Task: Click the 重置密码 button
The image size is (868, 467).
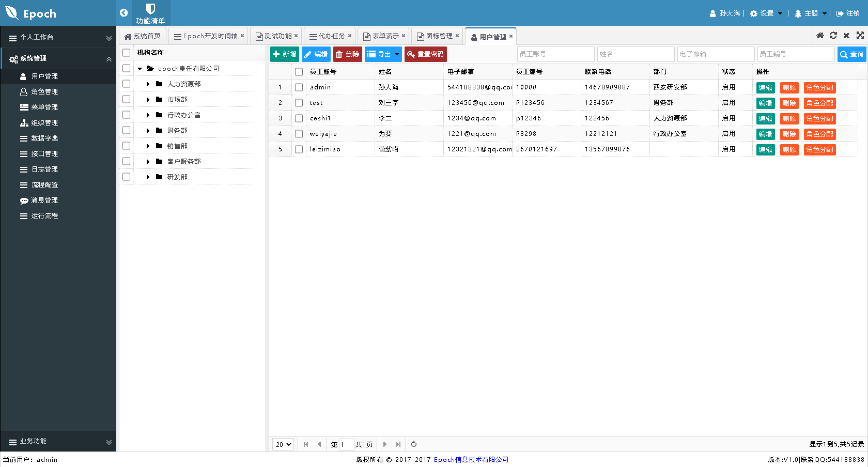Action: pyautogui.click(x=426, y=54)
